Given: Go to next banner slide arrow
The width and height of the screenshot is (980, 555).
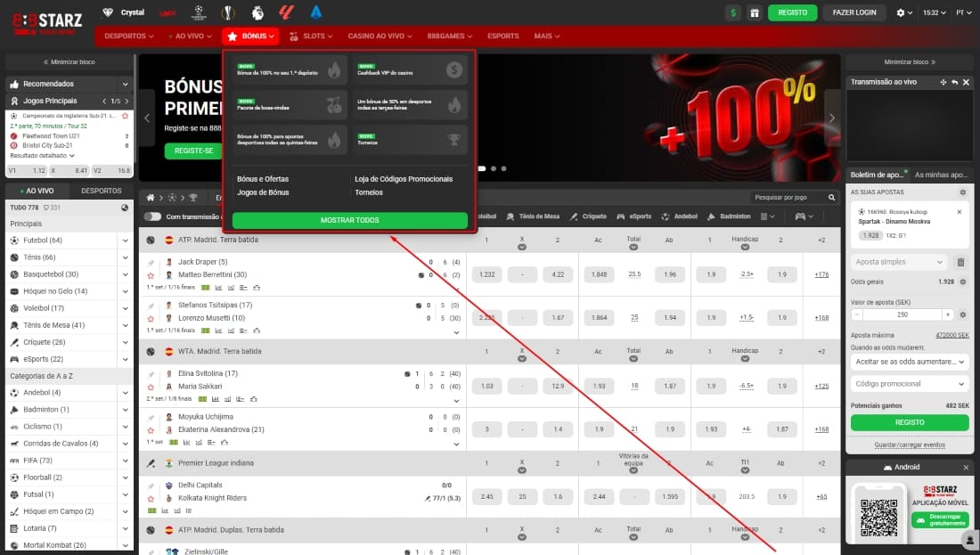Looking at the screenshot, I should point(832,118).
